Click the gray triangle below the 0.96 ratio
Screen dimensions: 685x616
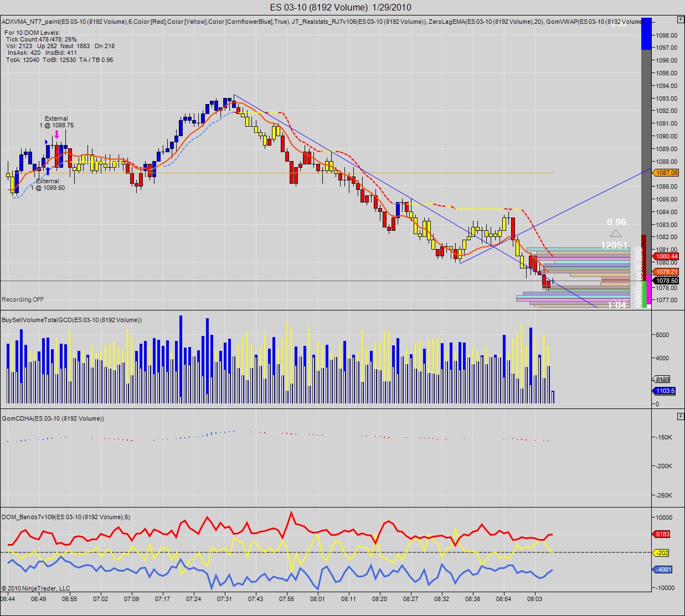(616, 234)
